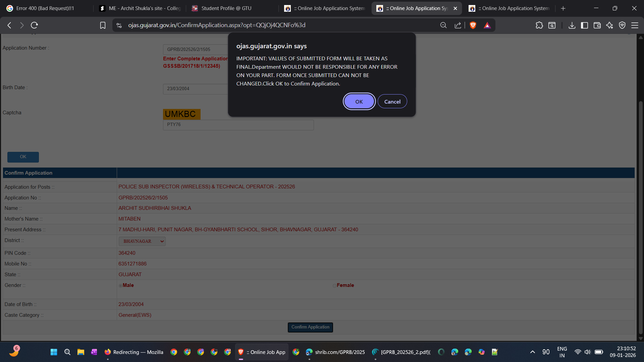Switch to Error 400 (Bad Request) tab
Viewport: 644px width, 362px height.
coord(45,8)
